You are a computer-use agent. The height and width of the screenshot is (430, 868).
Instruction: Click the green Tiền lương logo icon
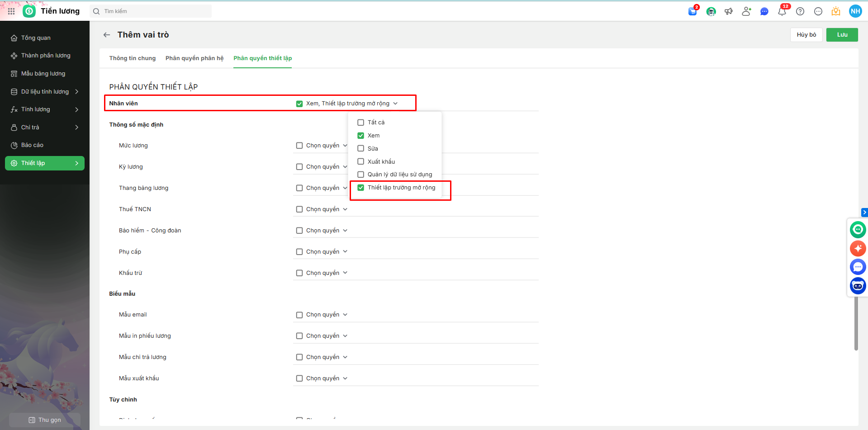click(29, 11)
